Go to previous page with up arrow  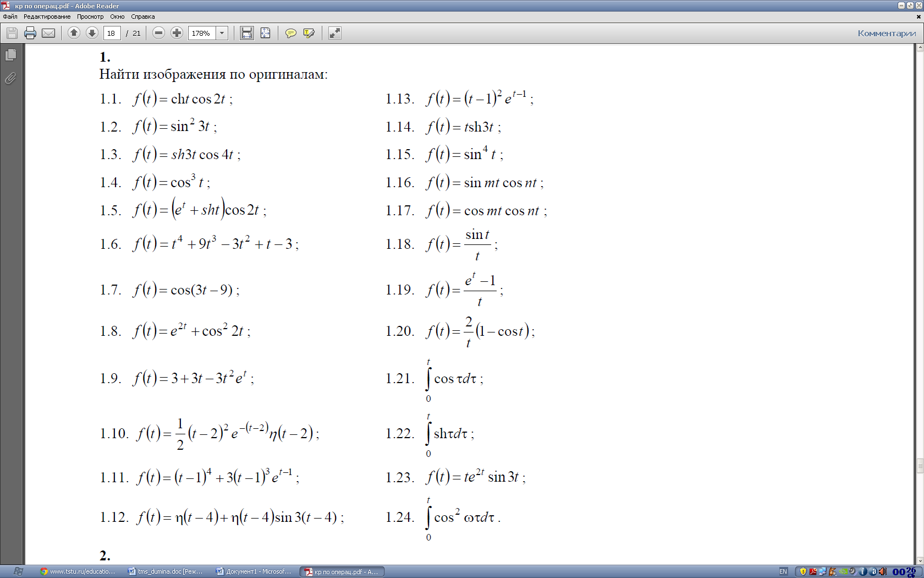point(74,33)
